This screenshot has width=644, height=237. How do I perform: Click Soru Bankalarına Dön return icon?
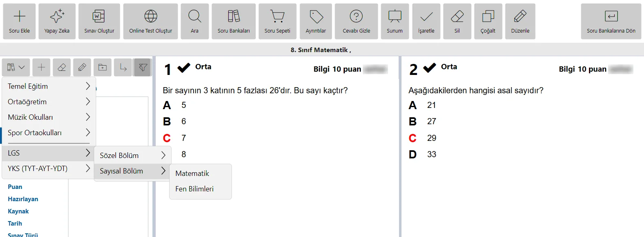point(611,17)
